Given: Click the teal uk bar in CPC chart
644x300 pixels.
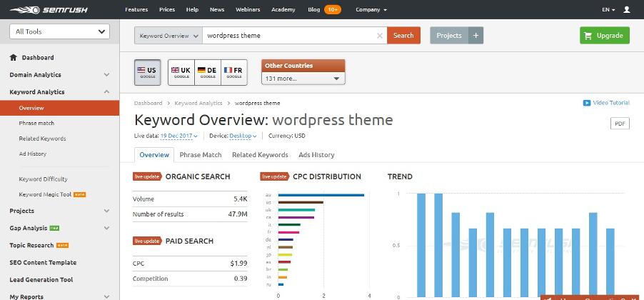Looking at the screenshot, I should click(x=296, y=209).
